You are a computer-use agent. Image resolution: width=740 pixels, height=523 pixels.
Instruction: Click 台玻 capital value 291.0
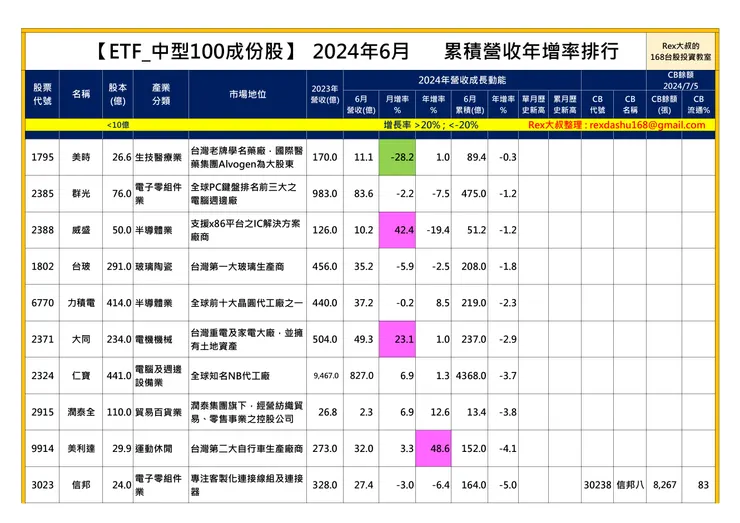click(x=119, y=266)
